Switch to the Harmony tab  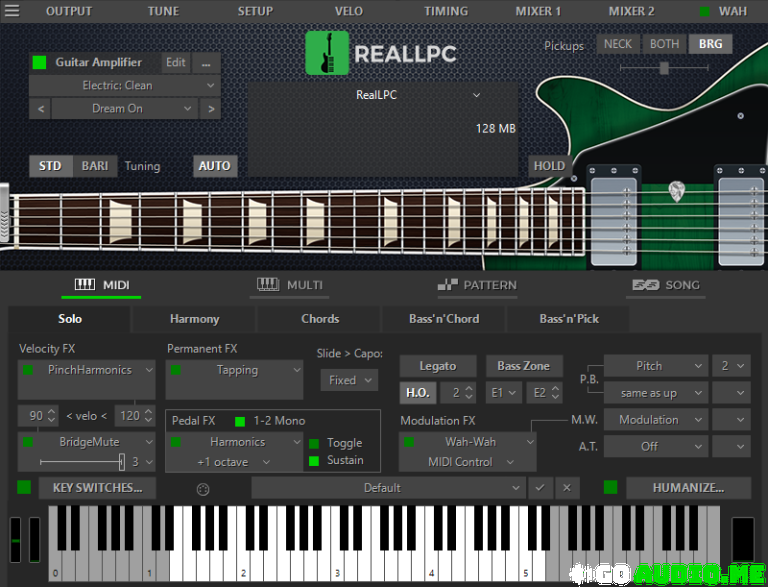click(194, 319)
